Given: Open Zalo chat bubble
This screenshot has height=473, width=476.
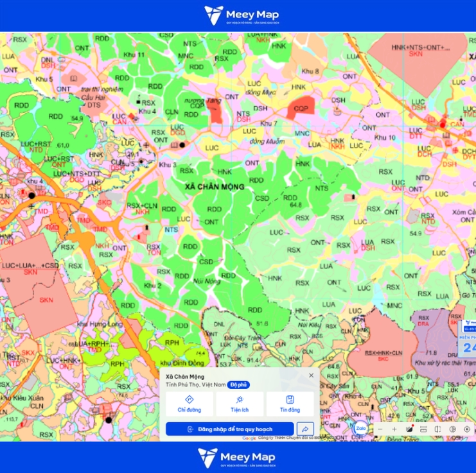Looking at the screenshot, I should click(x=360, y=429).
